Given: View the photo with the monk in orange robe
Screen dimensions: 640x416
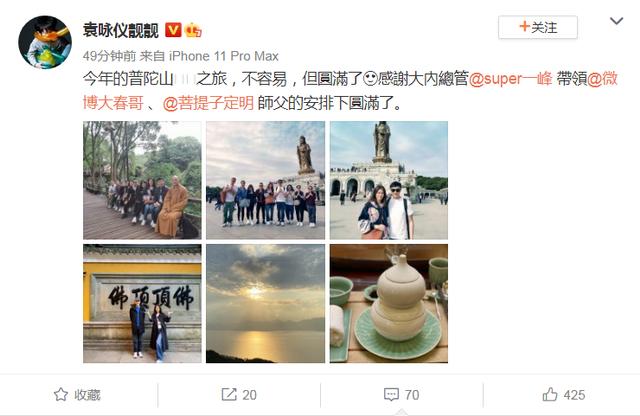Looking at the screenshot, I should (142, 180).
